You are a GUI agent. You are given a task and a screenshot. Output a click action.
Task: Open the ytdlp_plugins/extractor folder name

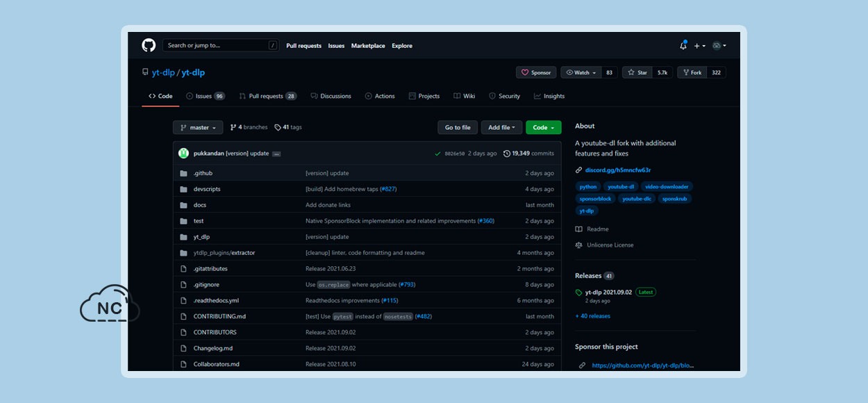pyautogui.click(x=224, y=253)
